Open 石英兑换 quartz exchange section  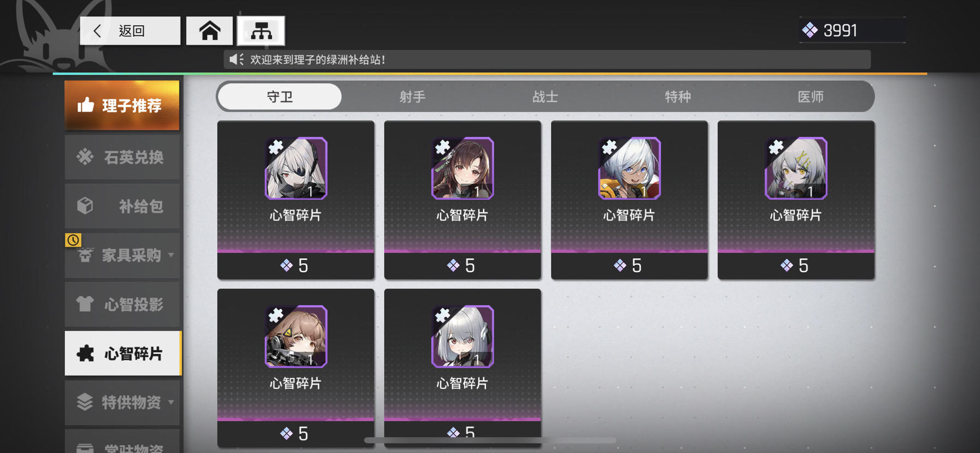click(122, 157)
